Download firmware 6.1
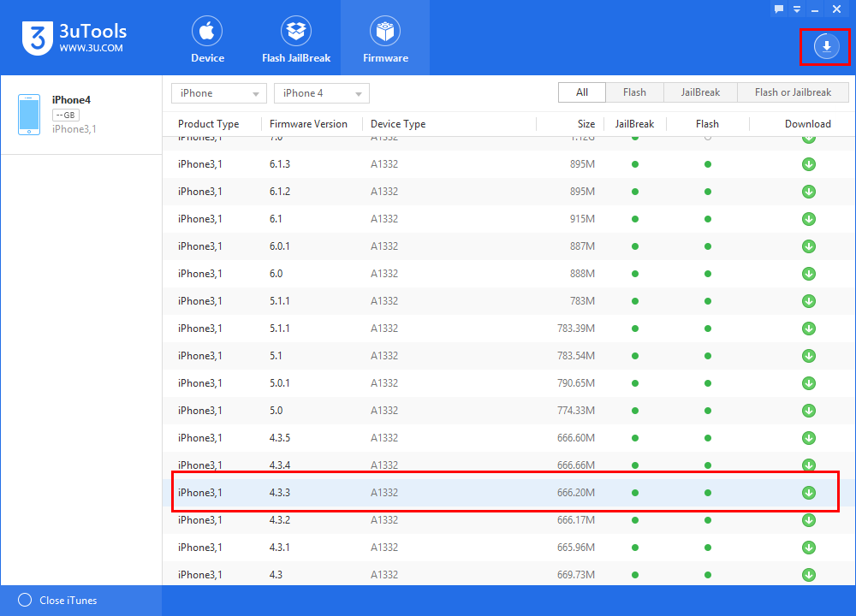The width and height of the screenshot is (856, 616). 809,219
